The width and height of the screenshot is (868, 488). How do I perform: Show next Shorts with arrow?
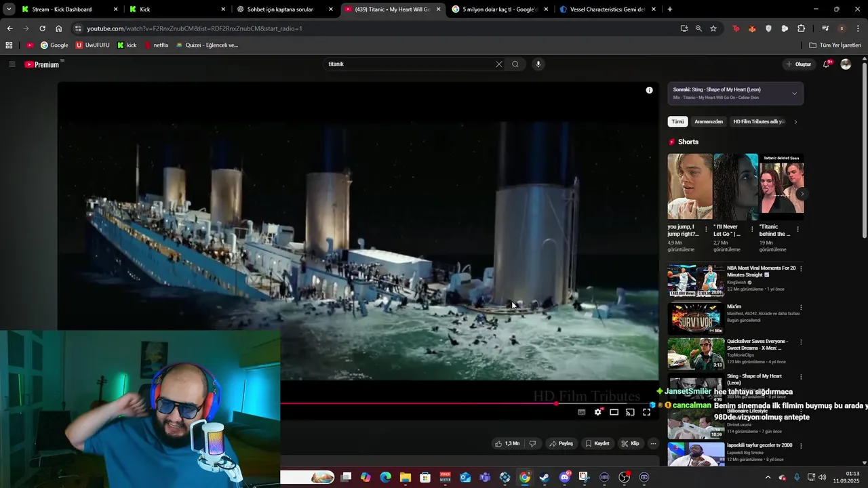pos(802,194)
